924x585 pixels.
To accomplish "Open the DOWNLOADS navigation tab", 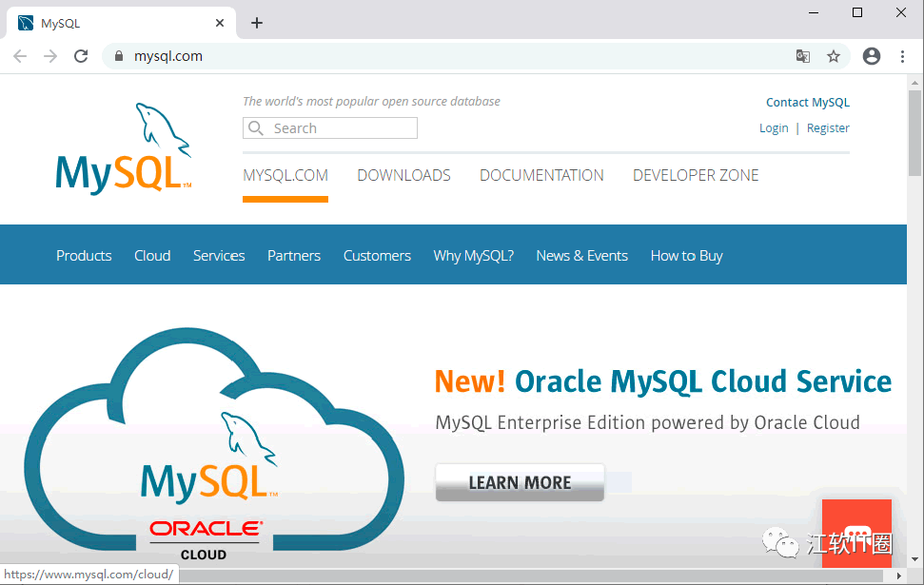I will coord(403,176).
